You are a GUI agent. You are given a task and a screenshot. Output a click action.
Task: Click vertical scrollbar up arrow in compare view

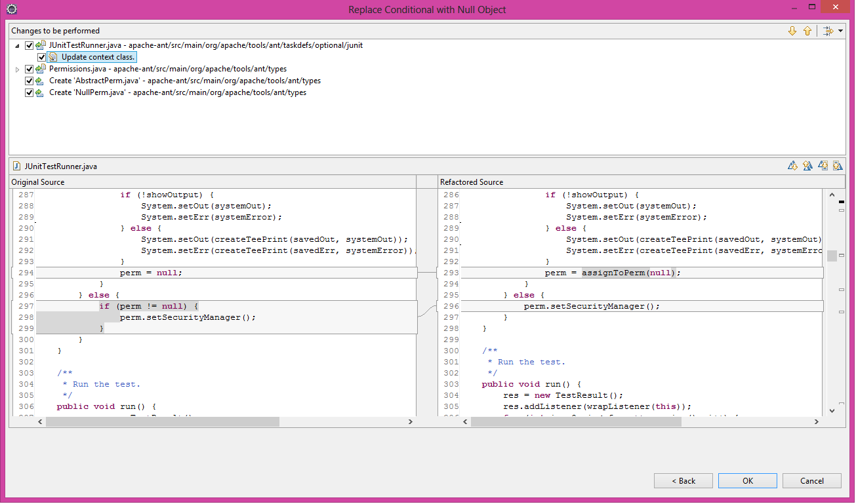832,195
